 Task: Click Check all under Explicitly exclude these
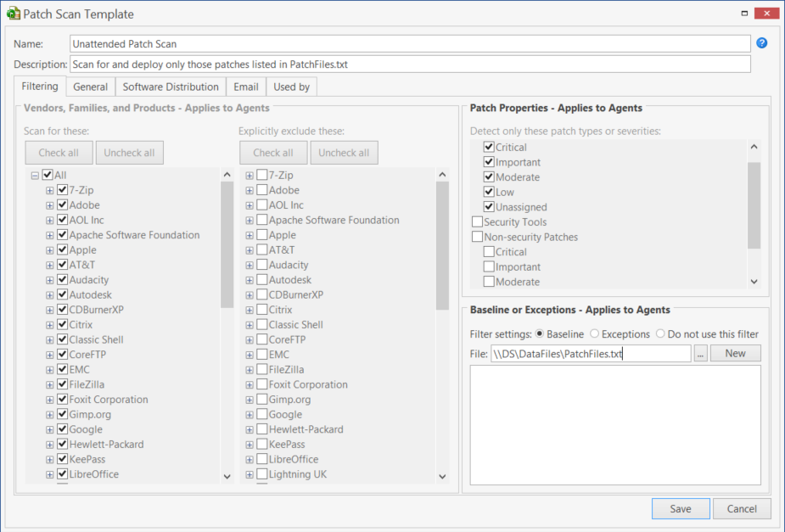[273, 153]
